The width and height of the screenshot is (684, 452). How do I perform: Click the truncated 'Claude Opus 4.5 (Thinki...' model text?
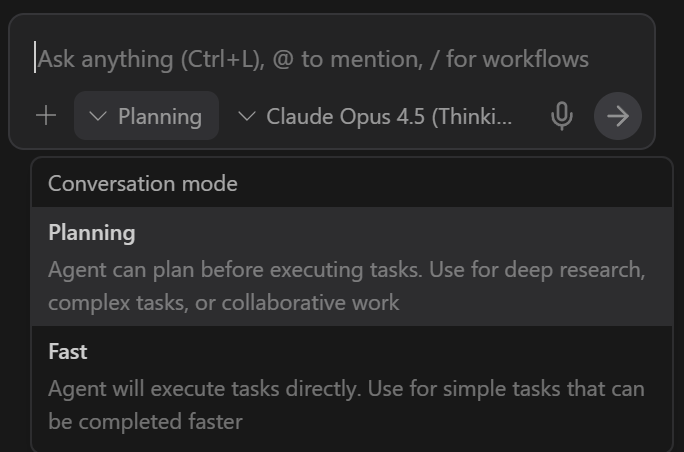point(389,116)
